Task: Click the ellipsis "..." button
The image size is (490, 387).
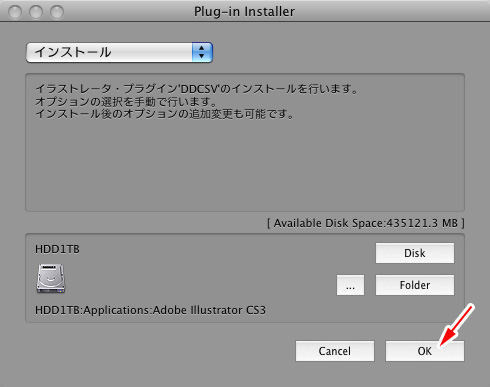Action: [350, 285]
